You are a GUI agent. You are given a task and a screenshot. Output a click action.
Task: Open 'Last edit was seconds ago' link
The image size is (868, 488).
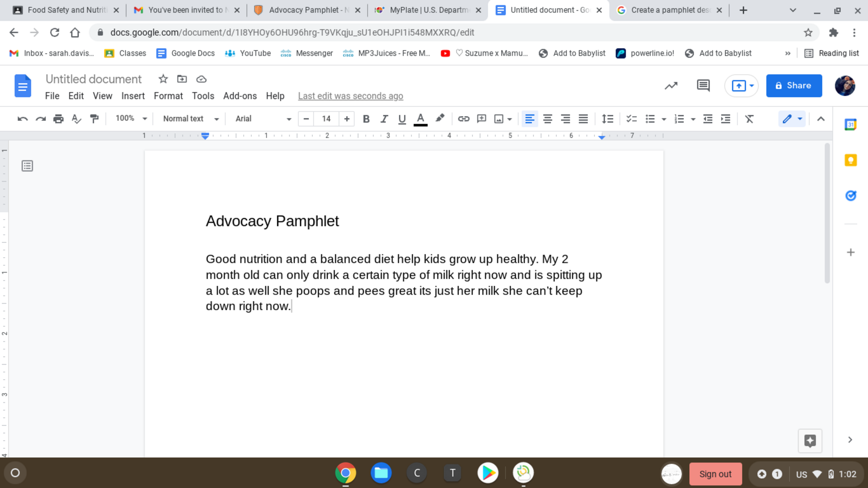[x=350, y=96]
